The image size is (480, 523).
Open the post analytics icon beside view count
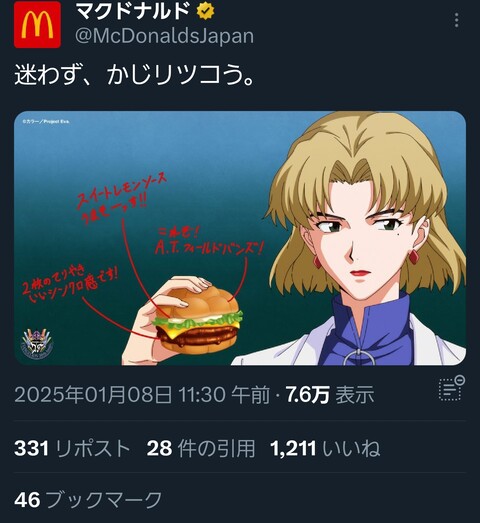pyautogui.click(x=452, y=388)
